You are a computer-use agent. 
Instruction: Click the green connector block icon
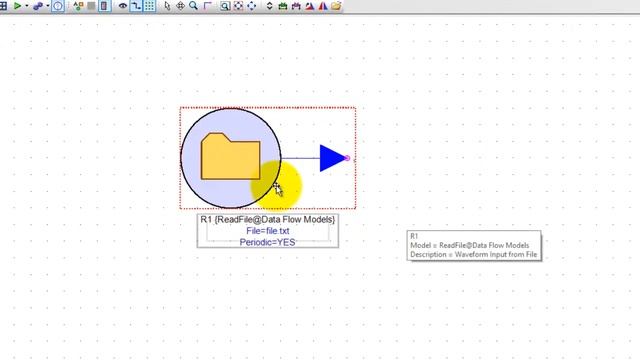point(282,6)
